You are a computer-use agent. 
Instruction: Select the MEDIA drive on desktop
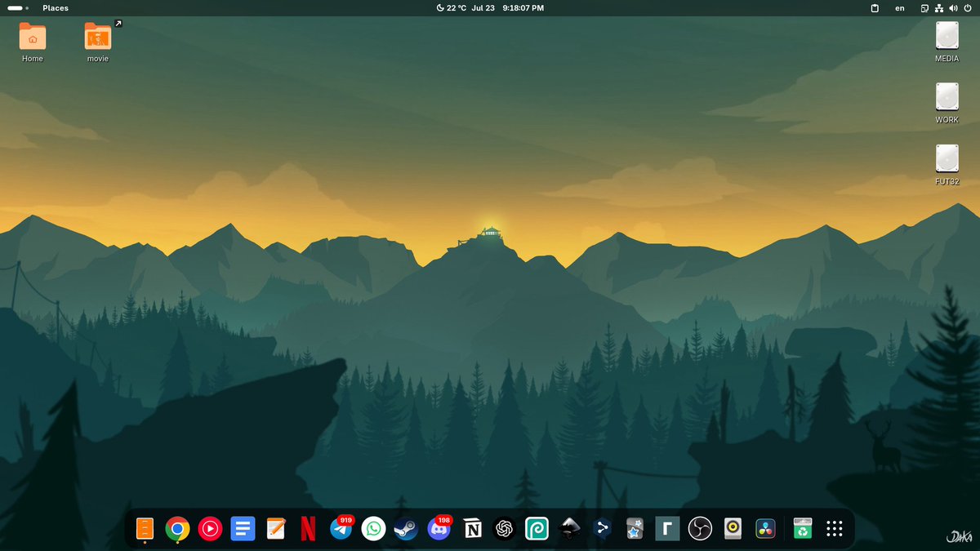point(947,42)
